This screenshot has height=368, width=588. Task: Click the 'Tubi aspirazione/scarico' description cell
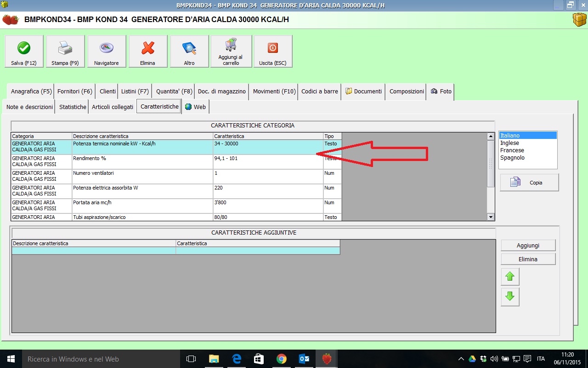tap(142, 217)
